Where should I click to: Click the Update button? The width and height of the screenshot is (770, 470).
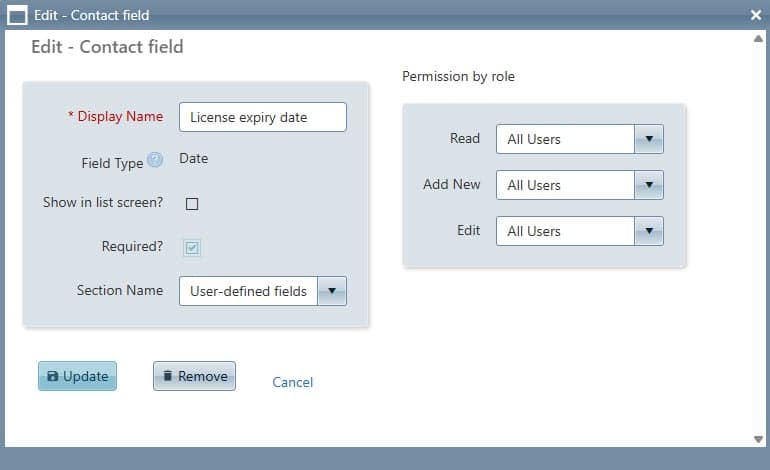(78, 376)
